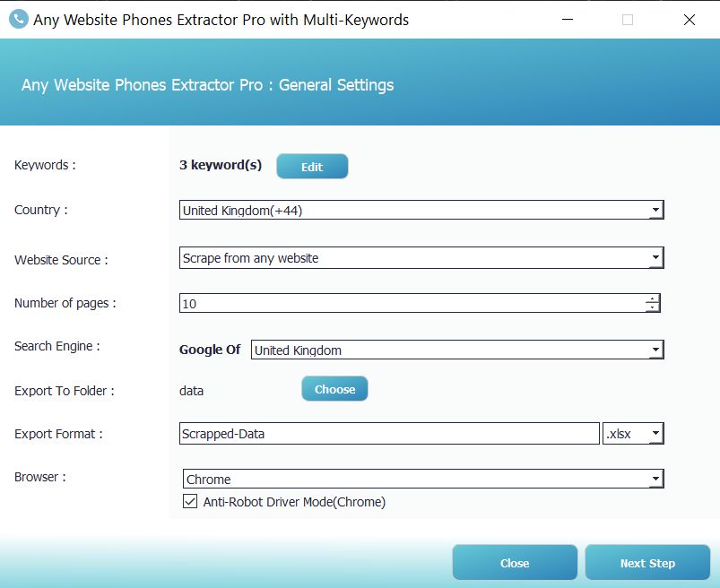Click the Anti-Robot Driver Mode(Chrome) label text

point(294,502)
